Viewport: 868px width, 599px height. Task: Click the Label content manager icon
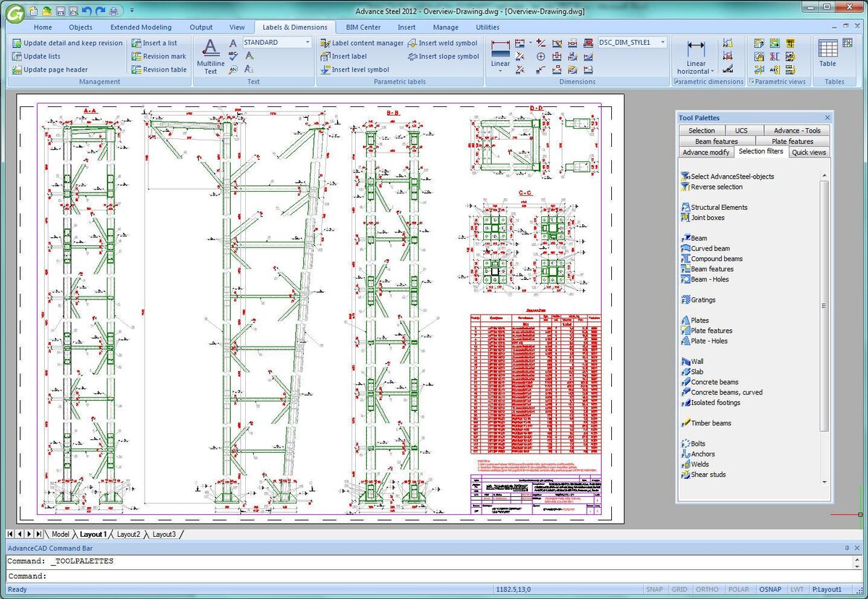click(325, 43)
